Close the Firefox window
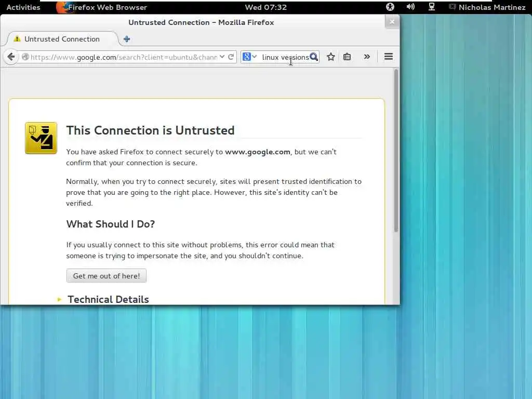532x399 pixels. 392,22
